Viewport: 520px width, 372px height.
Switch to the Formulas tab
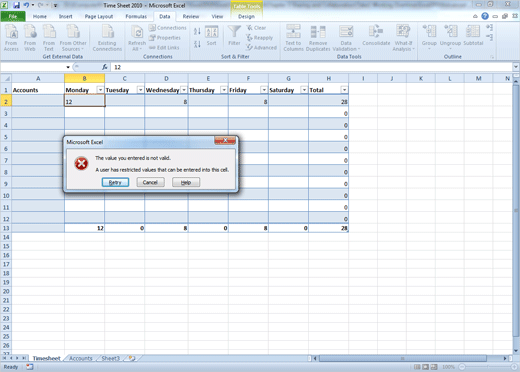click(x=136, y=16)
